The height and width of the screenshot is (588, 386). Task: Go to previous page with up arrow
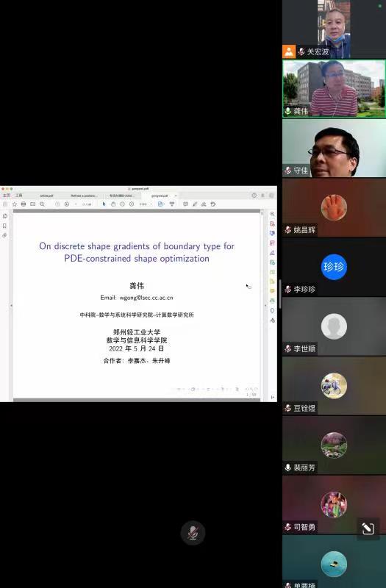[x=57, y=204]
